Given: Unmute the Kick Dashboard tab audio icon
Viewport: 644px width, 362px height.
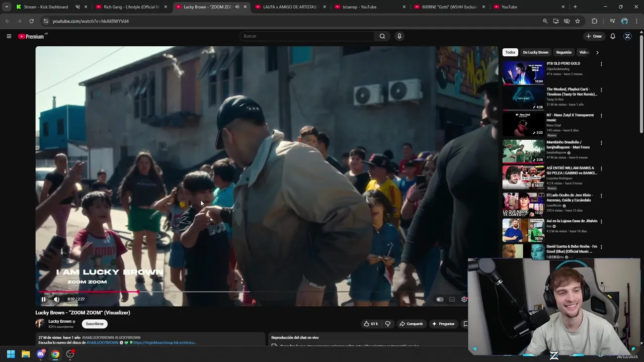Looking at the screenshot, I should pyautogui.click(x=77, y=7).
